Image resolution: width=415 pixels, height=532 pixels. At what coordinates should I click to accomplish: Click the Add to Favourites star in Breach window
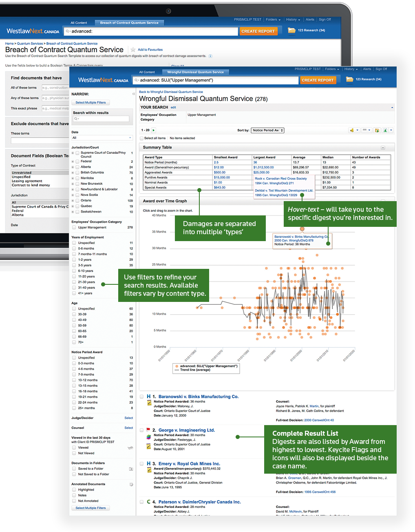tap(133, 49)
